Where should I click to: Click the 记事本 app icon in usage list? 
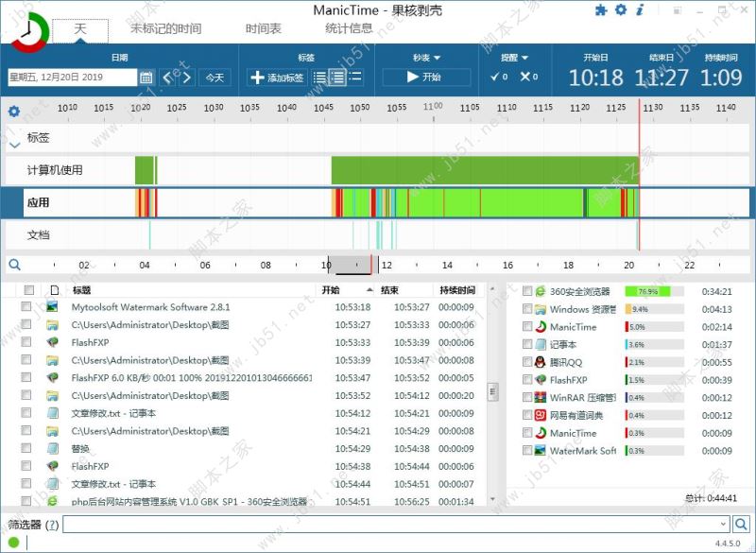(x=540, y=344)
